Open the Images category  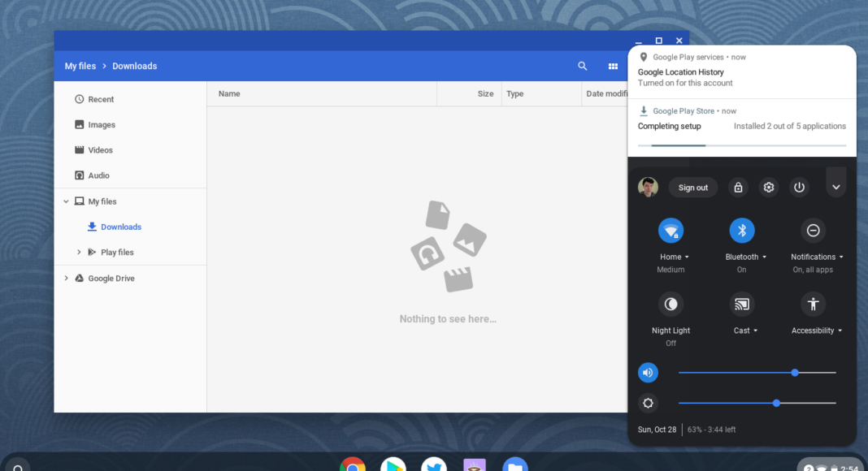coord(102,125)
